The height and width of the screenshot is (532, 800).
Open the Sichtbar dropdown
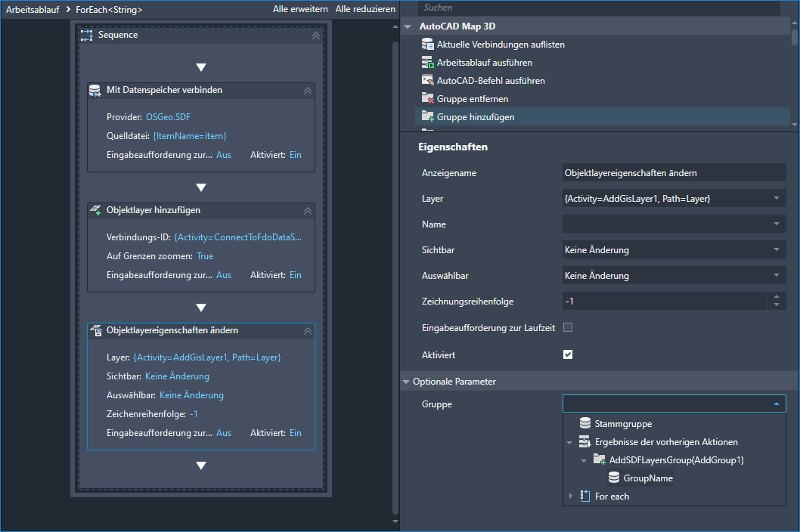tap(776, 250)
